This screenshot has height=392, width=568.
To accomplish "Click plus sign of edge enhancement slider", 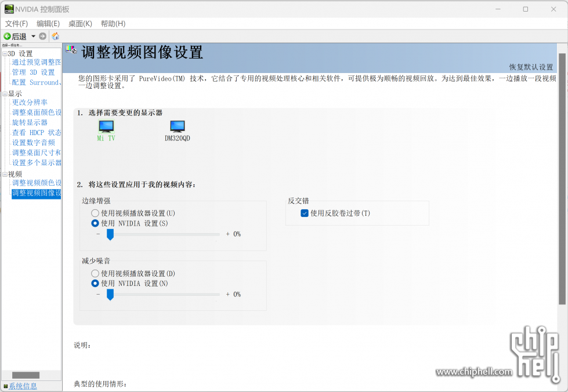I will 228,234.
